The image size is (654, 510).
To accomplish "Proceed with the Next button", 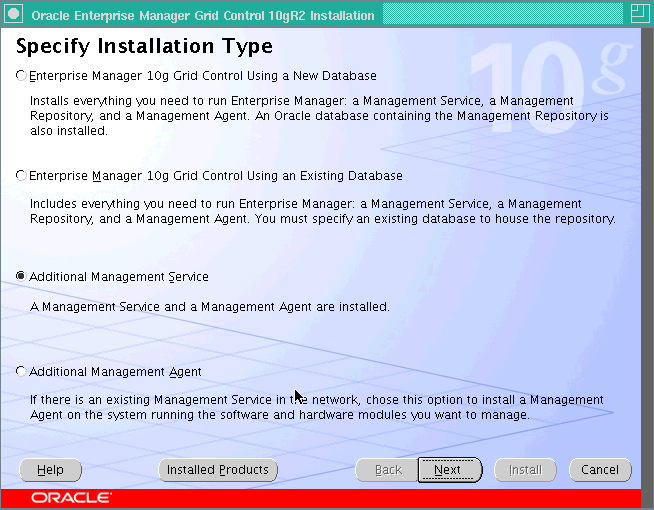I will coord(450,470).
